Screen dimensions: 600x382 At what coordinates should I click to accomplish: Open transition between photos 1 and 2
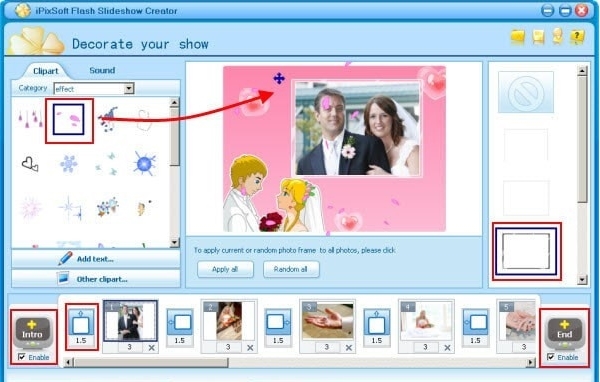coord(180,323)
